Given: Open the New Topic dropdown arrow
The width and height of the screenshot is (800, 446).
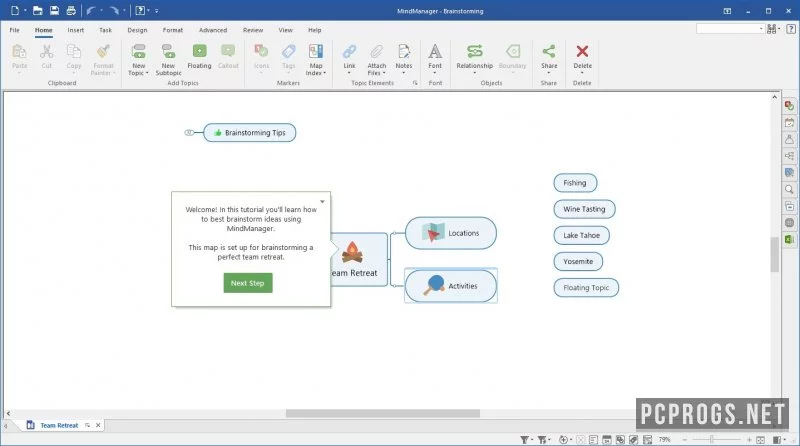Looking at the screenshot, I should pos(147,73).
